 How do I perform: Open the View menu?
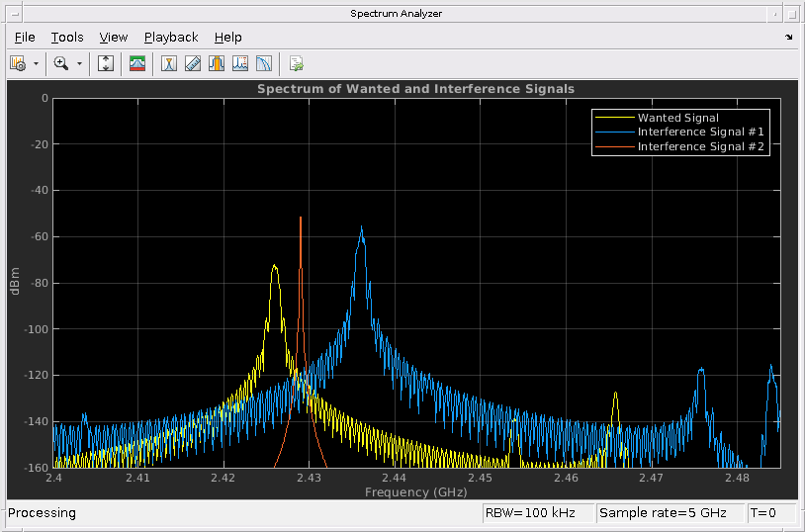click(x=114, y=38)
